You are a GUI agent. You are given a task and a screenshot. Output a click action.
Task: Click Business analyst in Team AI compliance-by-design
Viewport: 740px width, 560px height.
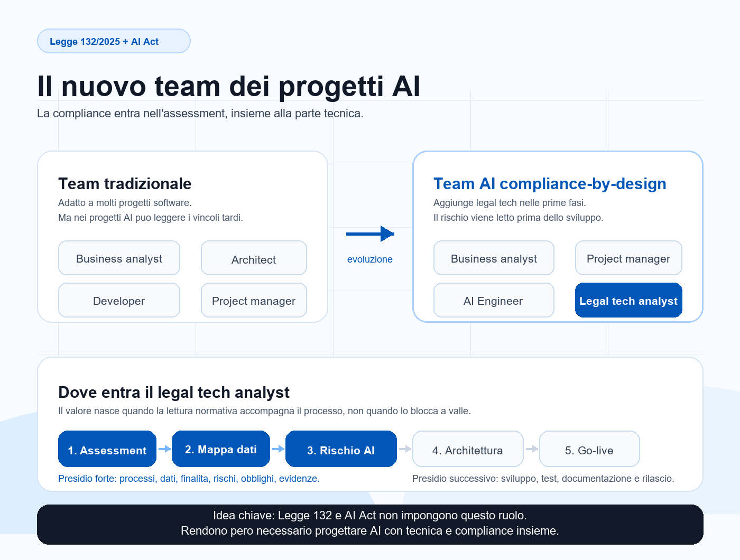pyautogui.click(x=494, y=258)
